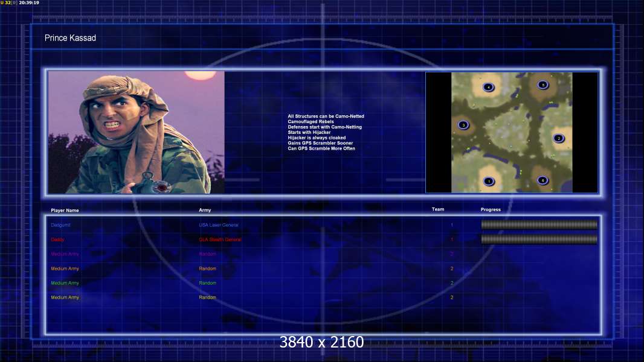This screenshot has height=362, width=644.
Task: Click the Prince Kassad general portrait
Action: click(x=137, y=132)
